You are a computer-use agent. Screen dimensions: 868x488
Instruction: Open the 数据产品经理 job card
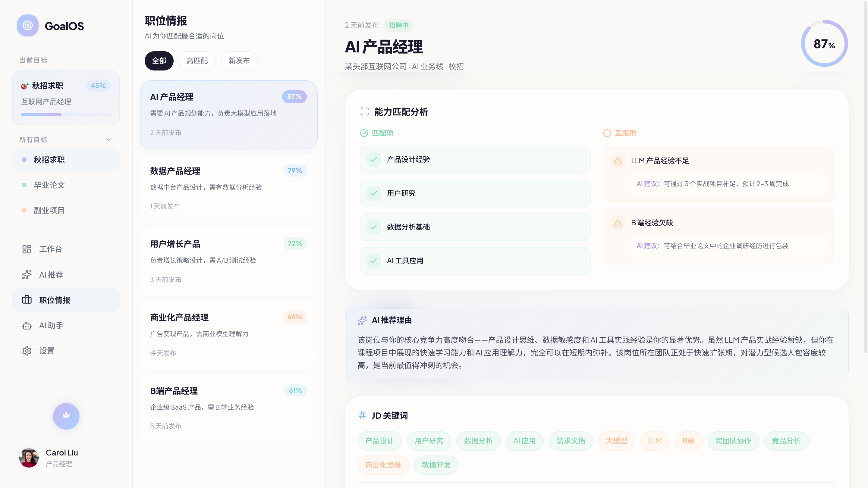coord(229,188)
